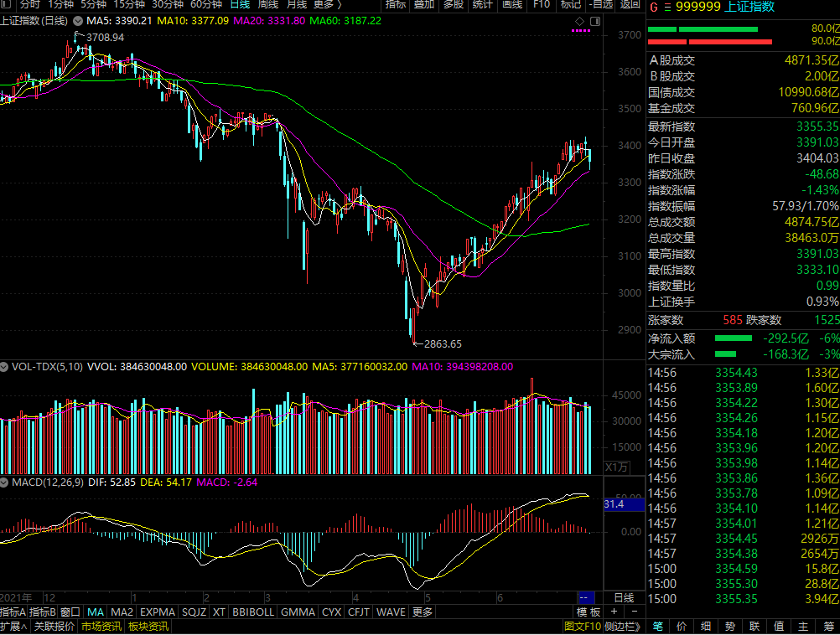The width and height of the screenshot is (840, 635).
Task: Click the diamond marker icon above chart
Action: (579, 20)
